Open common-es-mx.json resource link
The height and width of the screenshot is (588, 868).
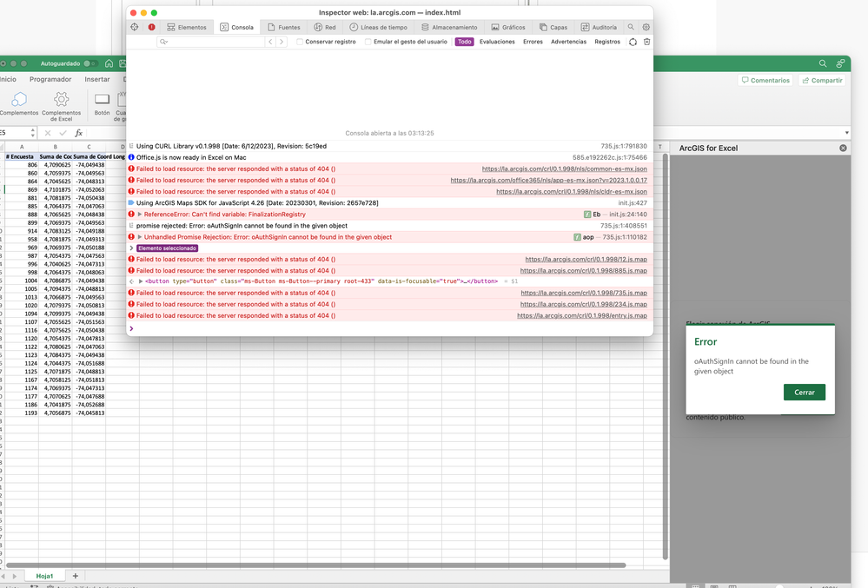(x=564, y=168)
